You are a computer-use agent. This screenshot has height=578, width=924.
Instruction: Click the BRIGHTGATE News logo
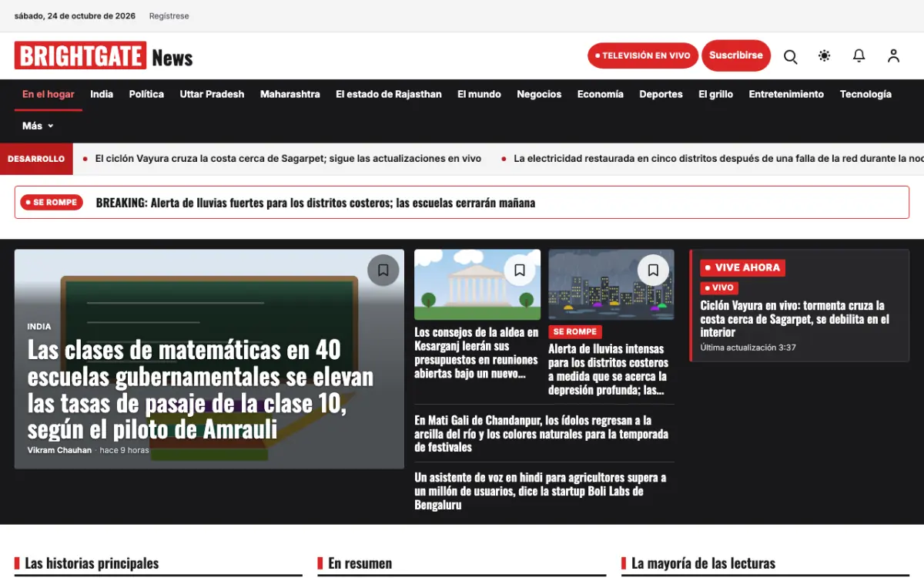103,56
